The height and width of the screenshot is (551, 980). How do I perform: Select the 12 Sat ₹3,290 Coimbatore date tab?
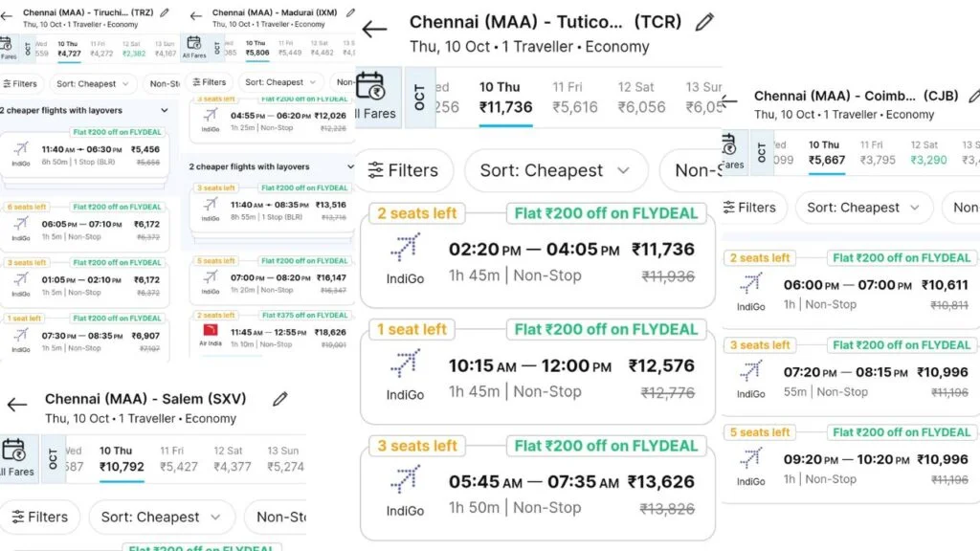coord(928,153)
